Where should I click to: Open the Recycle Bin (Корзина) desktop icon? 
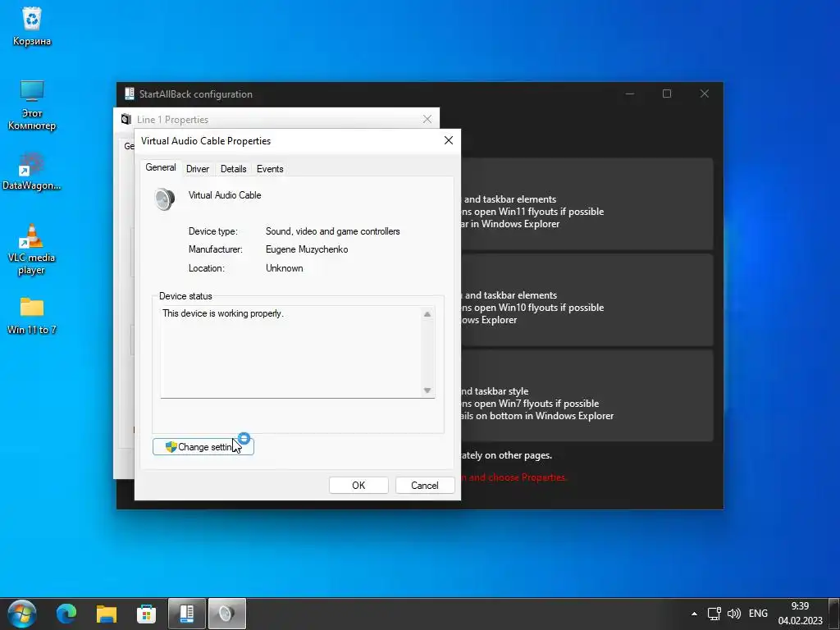32,26
